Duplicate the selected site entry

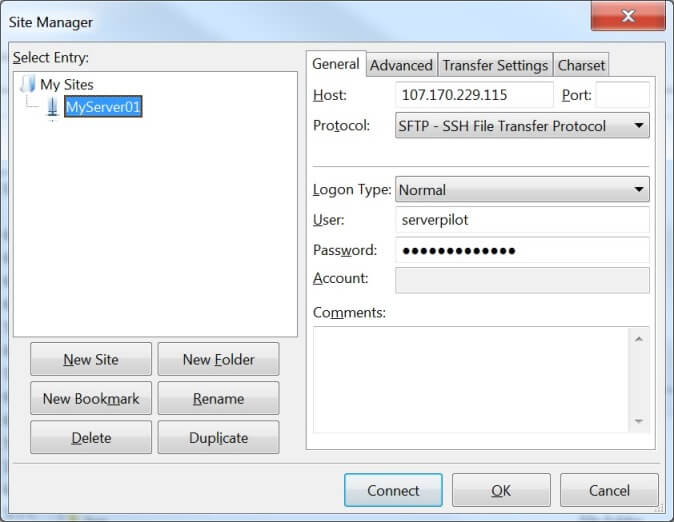pyautogui.click(x=218, y=437)
